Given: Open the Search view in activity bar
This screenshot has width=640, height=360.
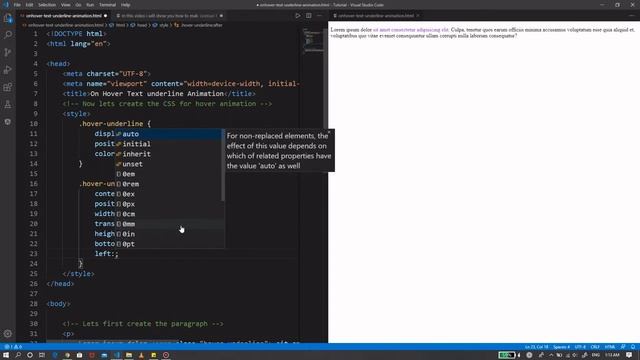Looking at the screenshot, I should [8, 35].
